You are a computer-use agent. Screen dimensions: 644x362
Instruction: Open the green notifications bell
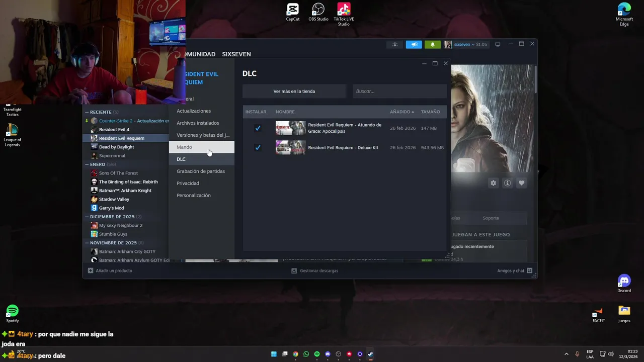tap(432, 44)
